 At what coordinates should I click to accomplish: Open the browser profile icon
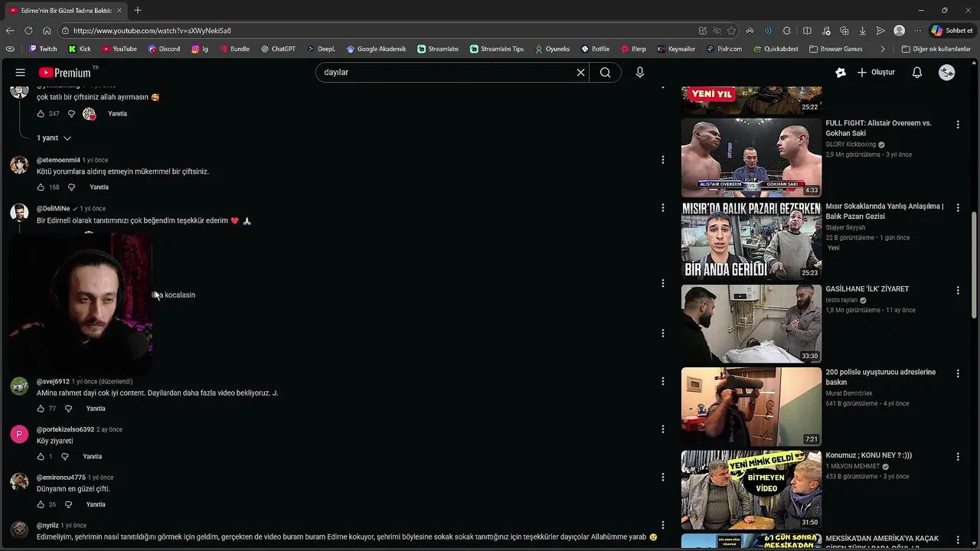(900, 31)
